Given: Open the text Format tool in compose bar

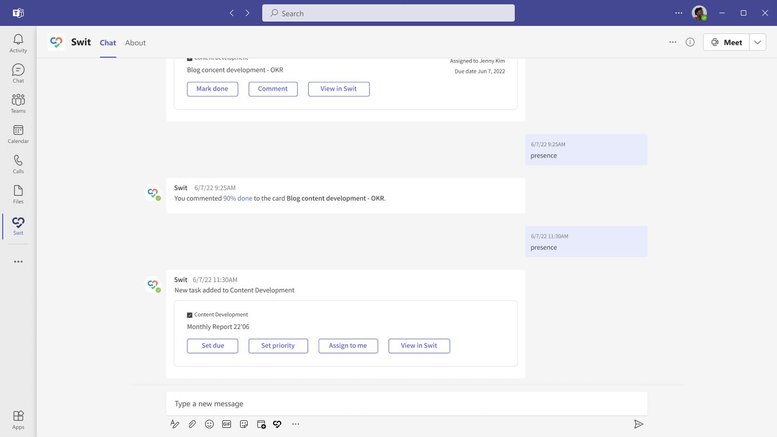Looking at the screenshot, I should pyautogui.click(x=175, y=424).
